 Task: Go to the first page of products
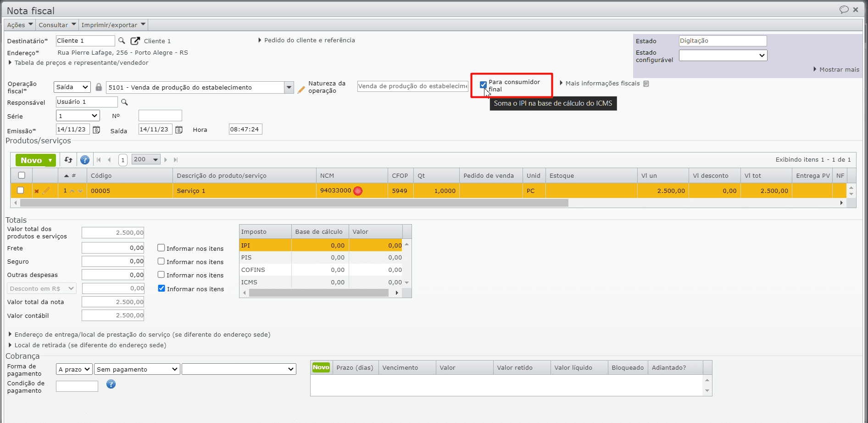[x=99, y=160]
